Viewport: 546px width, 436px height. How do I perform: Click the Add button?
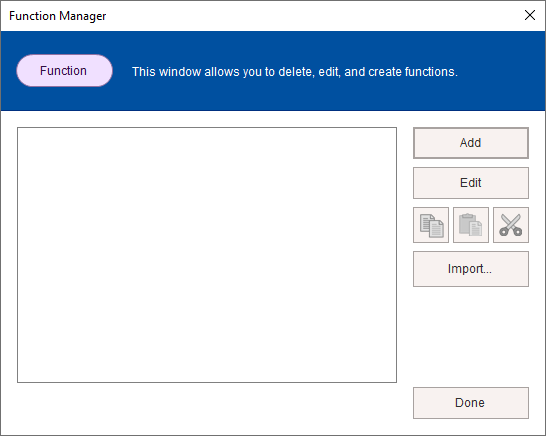click(x=471, y=143)
